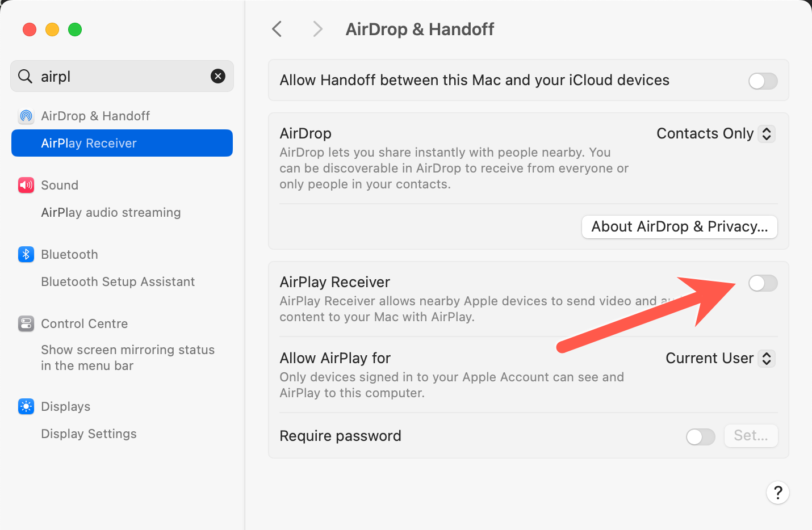This screenshot has width=812, height=530.
Task: Clear the search field with the X icon
Action: tap(218, 76)
